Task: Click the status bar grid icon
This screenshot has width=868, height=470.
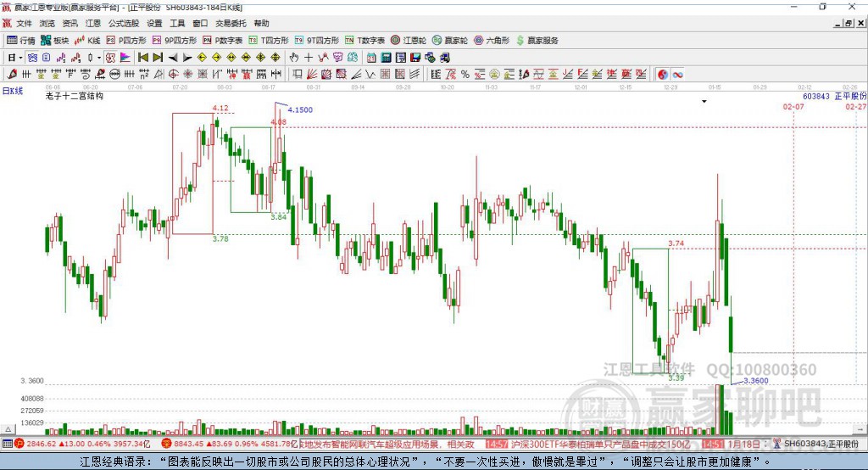Action: [x=7, y=444]
